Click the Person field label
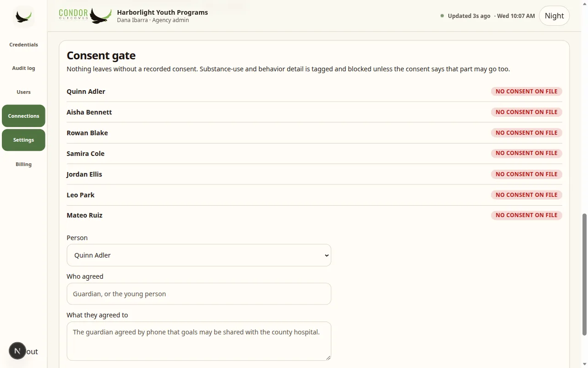 77,238
